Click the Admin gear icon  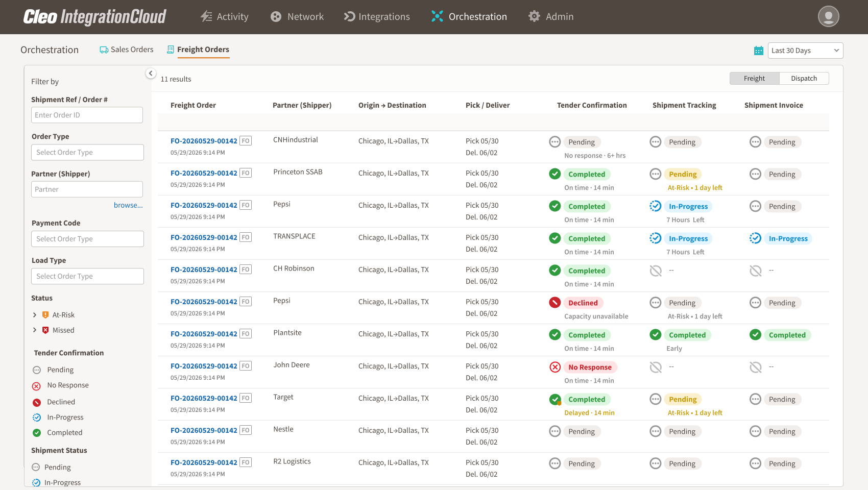pos(534,16)
